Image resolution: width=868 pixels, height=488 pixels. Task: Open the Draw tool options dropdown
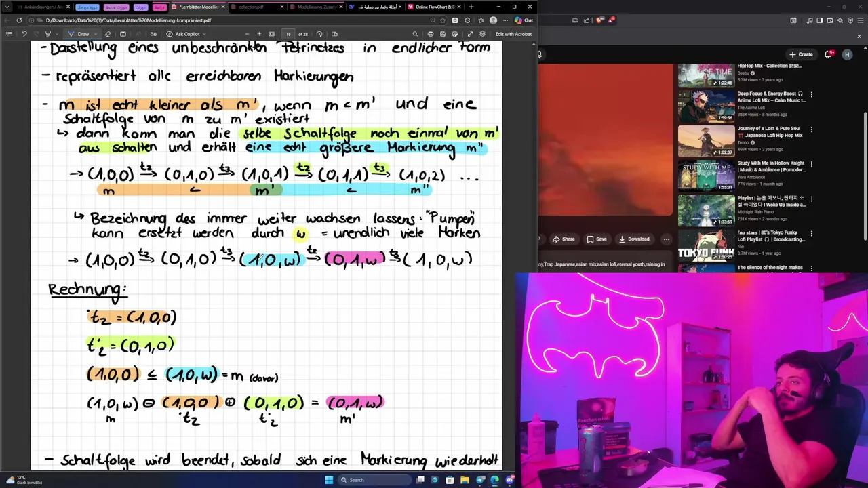pyautogui.click(x=96, y=34)
